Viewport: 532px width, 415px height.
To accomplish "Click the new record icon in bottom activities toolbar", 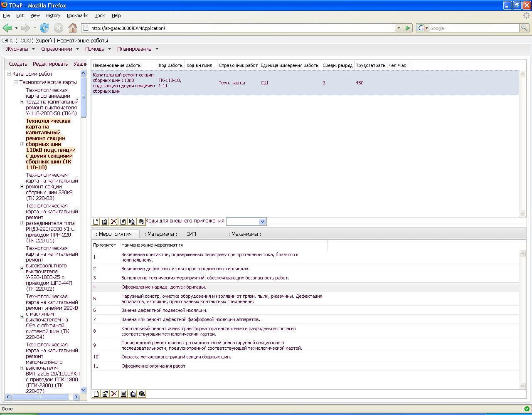I will (96, 394).
